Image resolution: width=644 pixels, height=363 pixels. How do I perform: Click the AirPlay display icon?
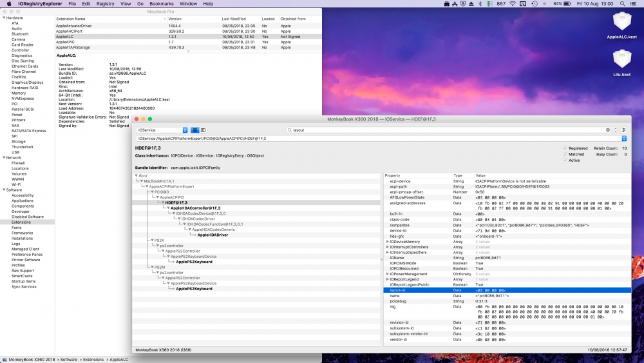click(523, 4)
